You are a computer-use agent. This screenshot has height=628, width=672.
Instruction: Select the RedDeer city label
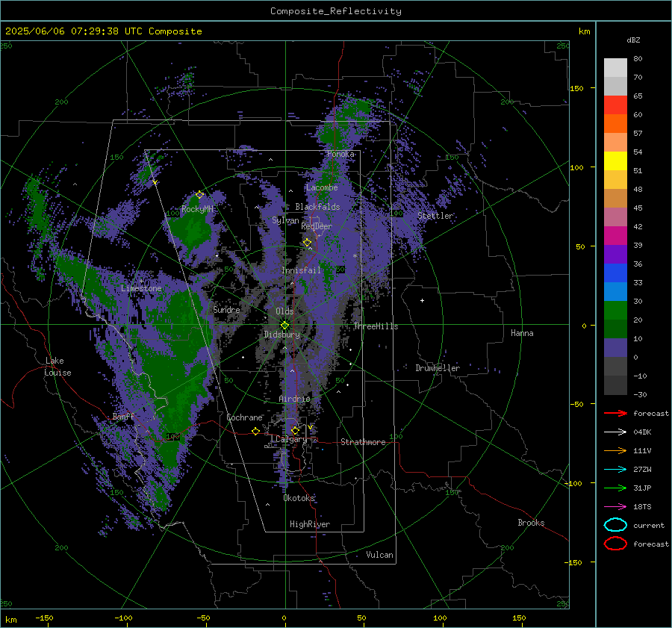click(317, 226)
